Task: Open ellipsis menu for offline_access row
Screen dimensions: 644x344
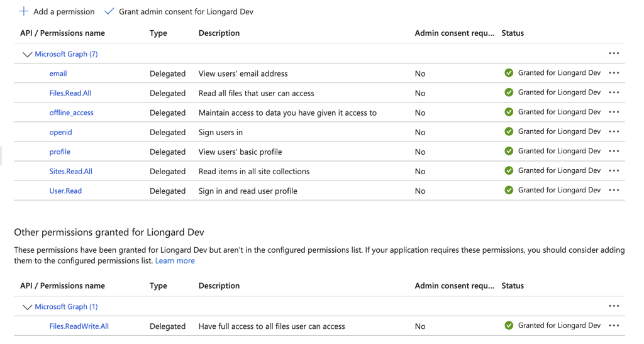Action: pyautogui.click(x=614, y=112)
